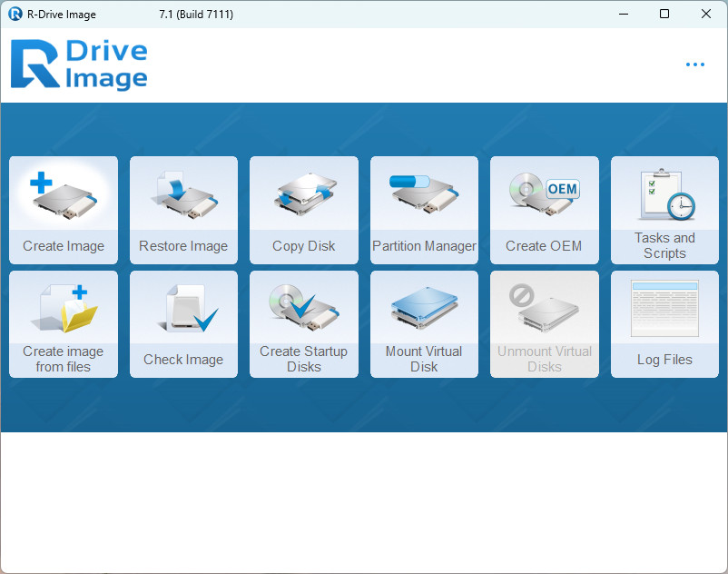The image size is (728, 574).
Task: Select Mount Virtual Disk tile
Action: (424, 324)
